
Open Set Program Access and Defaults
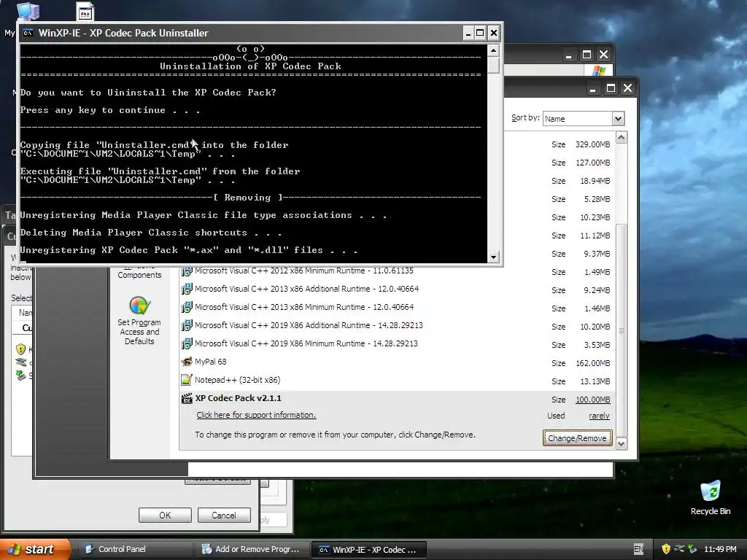tap(139, 321)
